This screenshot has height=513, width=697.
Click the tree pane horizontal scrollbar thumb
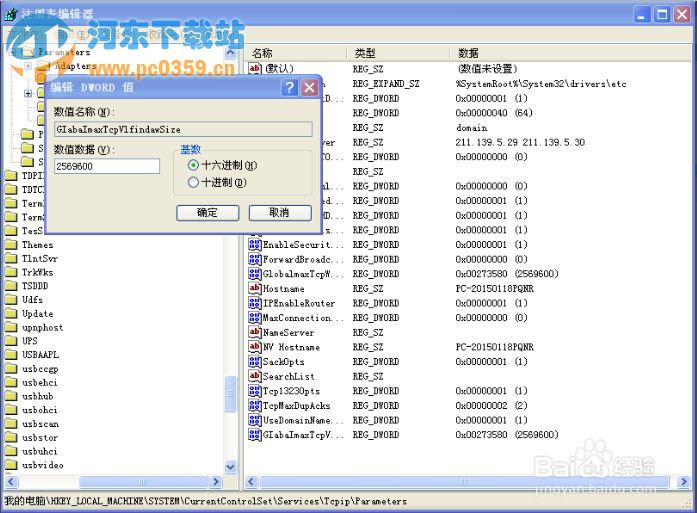click(x=143, y=481)
